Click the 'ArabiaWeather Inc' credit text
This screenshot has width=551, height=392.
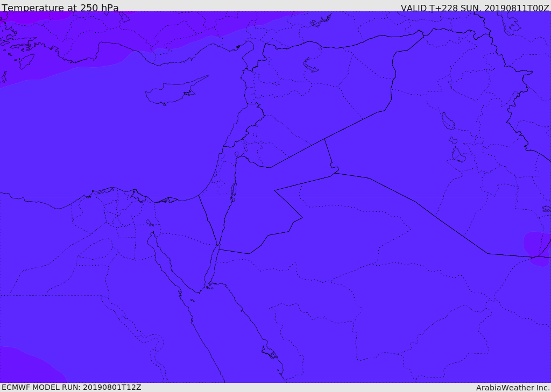point(513,388)
